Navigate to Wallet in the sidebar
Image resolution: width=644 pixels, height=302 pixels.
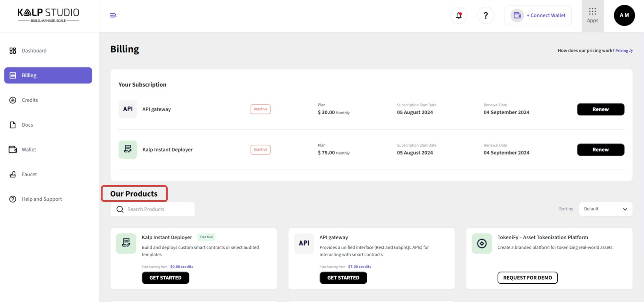(x=29, y=149)
